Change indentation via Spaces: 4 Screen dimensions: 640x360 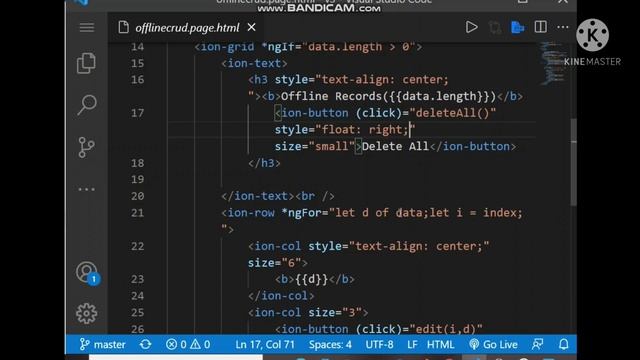tap(330, 344)
